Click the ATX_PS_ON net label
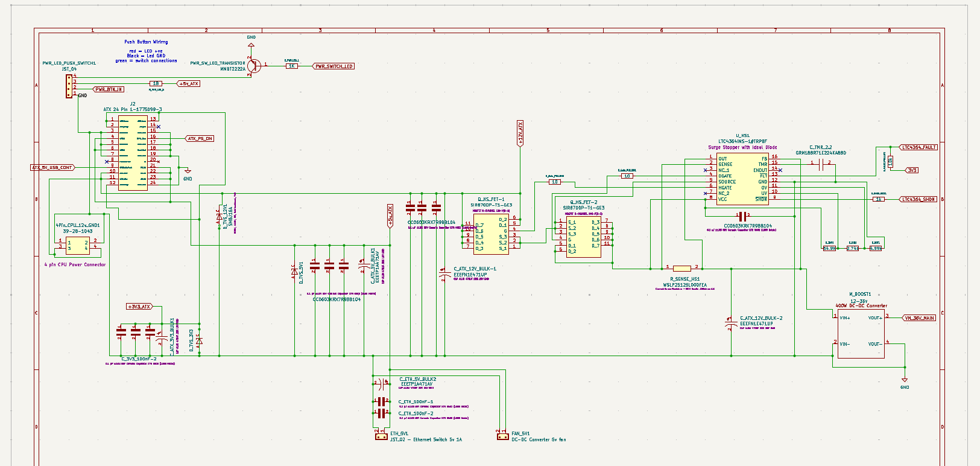Screen dimensions: 980x466 point(200,139)
